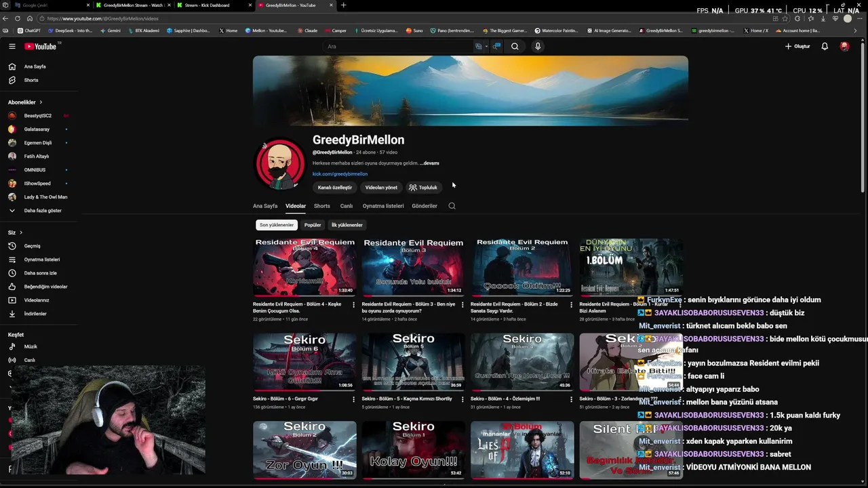Open Residante Evil Requiem Bölüm 3 thumbnail
Image resolution: width=868 pixels, height=488 pixels.
click(413, 267)
